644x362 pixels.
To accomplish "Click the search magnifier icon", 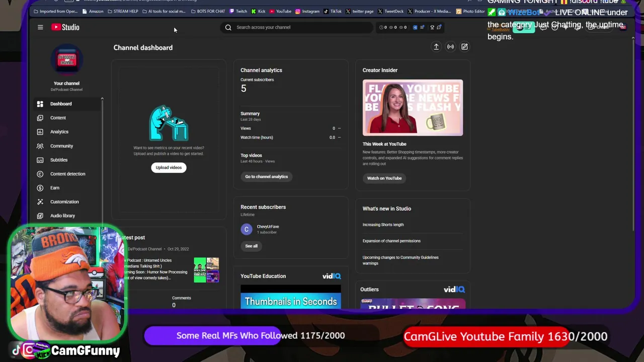I will click(228, 27).
